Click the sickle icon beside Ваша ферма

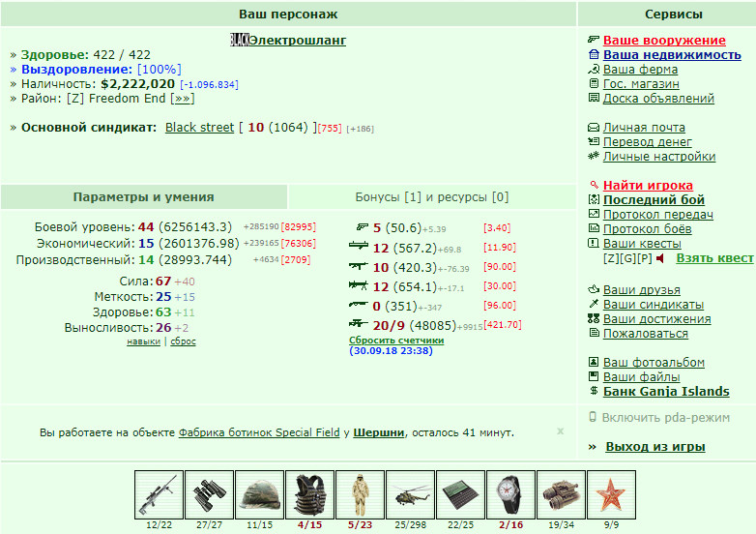coord(594,69)
